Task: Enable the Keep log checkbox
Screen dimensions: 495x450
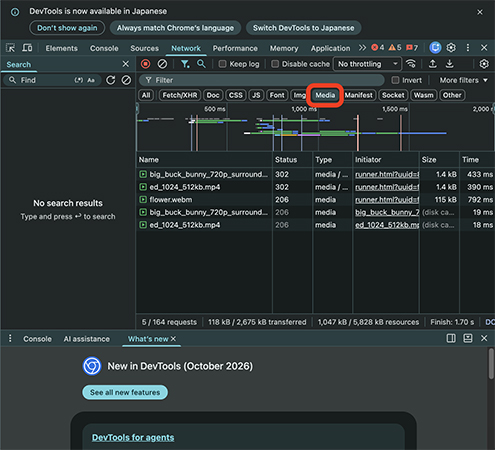Action: click(222, 64)
